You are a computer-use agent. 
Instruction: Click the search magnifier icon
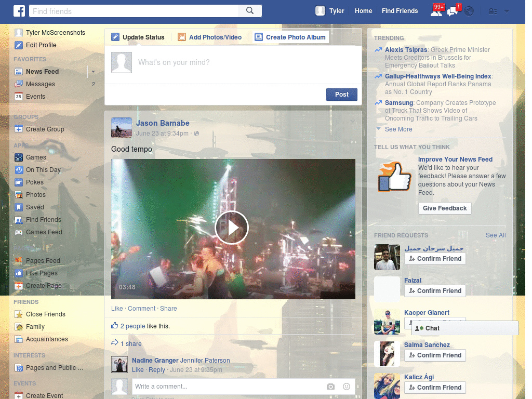pyautogui.click(x=250, y=11)
